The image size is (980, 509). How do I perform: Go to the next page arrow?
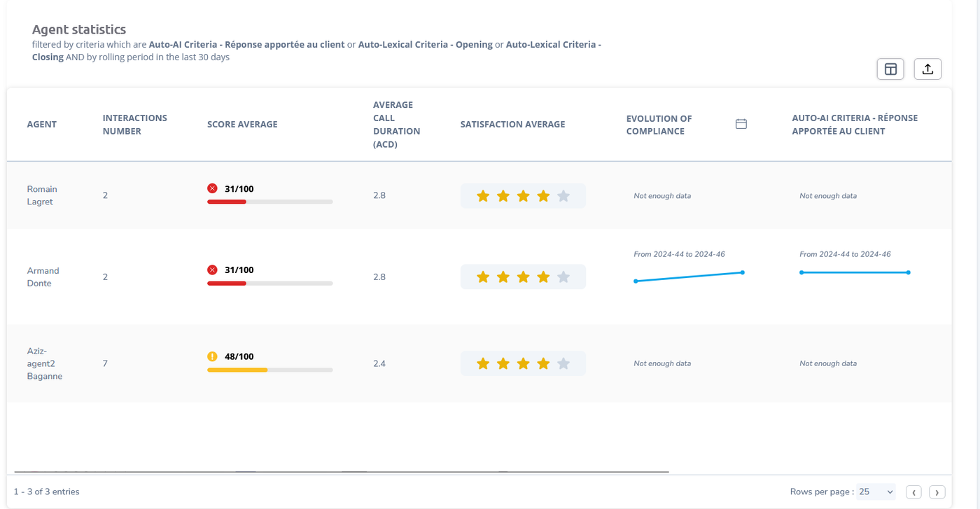point(937,492)
